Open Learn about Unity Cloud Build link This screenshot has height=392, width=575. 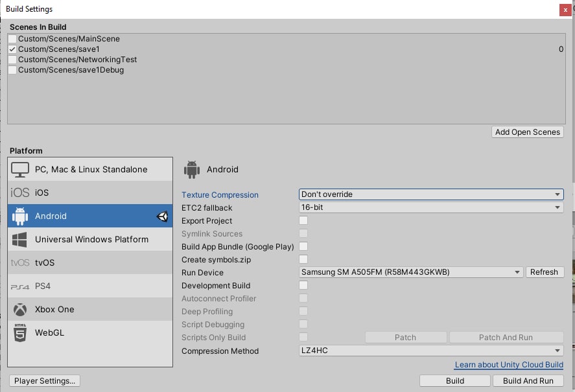click(509, 365)
